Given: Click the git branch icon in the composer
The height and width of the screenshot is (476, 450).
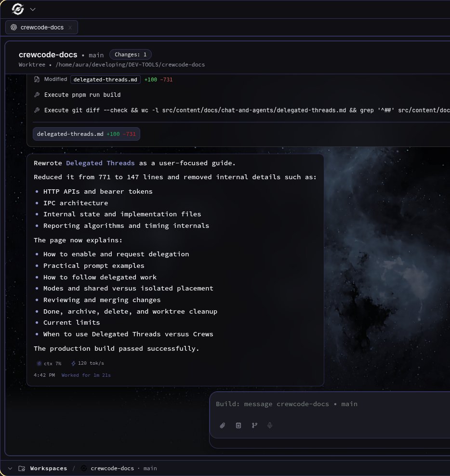Looking at the screenshot, I should [254, 425].
